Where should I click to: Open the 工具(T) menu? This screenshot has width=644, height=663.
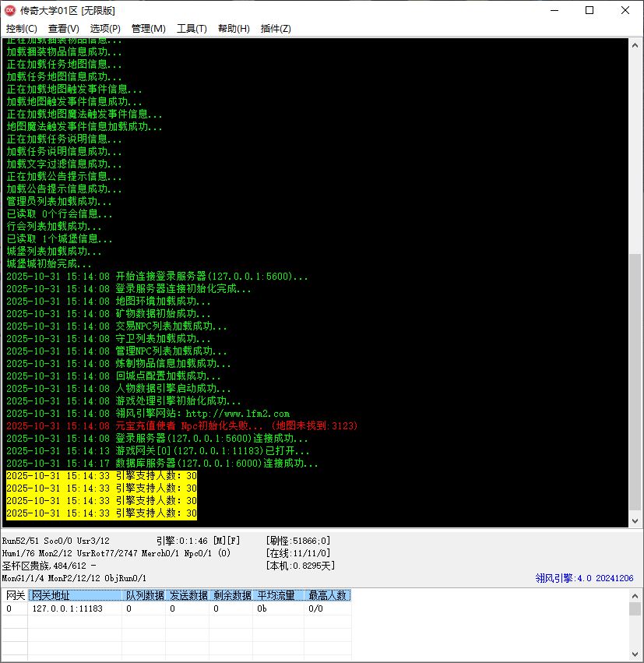pos(192,29)
